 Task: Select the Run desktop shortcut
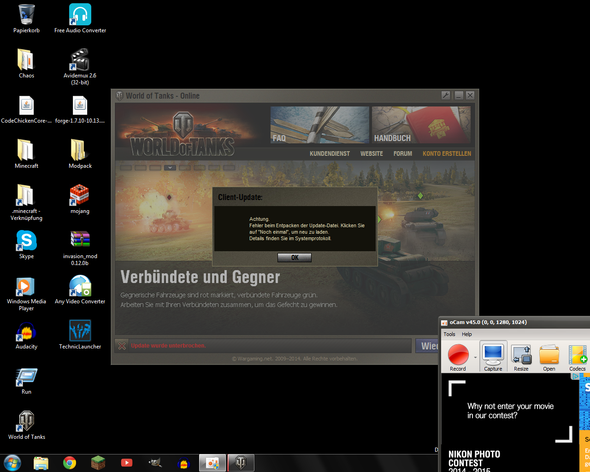26,381
